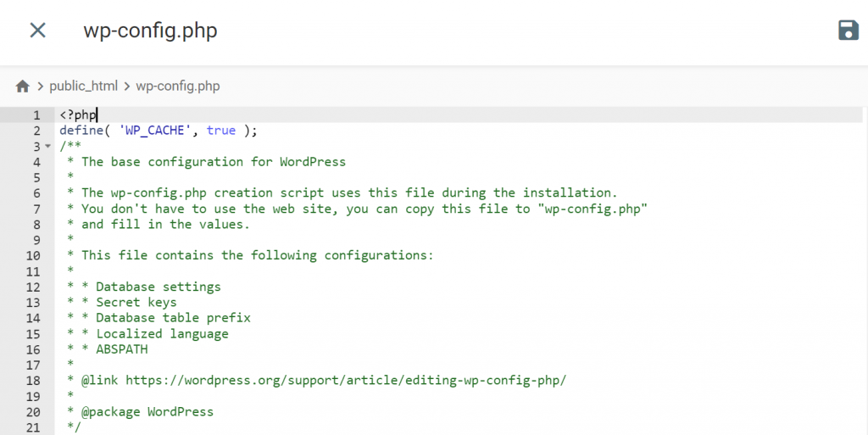Click line number 2 in gutter
Screen dimensions: 868x435
pyautogui.click(x=36, y=131)
